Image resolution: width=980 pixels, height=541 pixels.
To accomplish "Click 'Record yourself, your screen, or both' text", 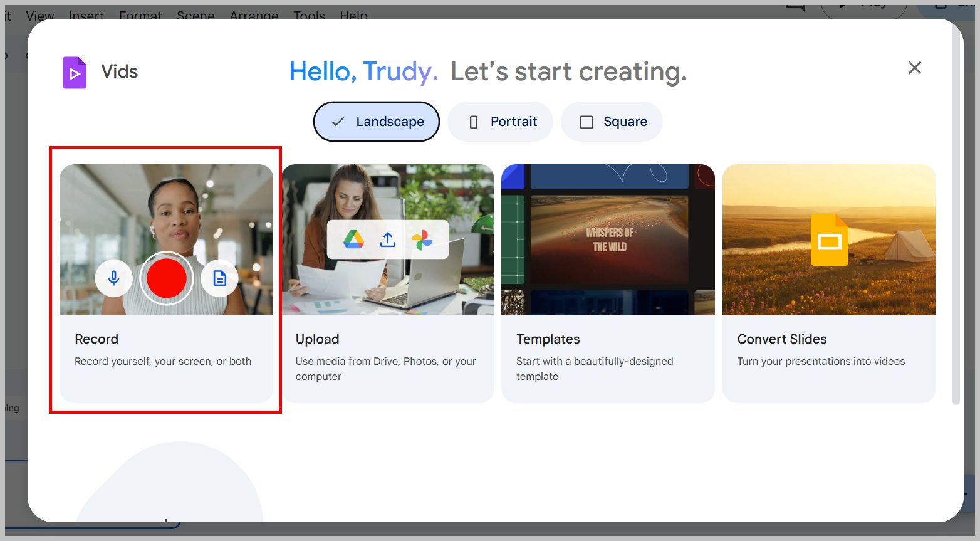I will coord(163,361).
